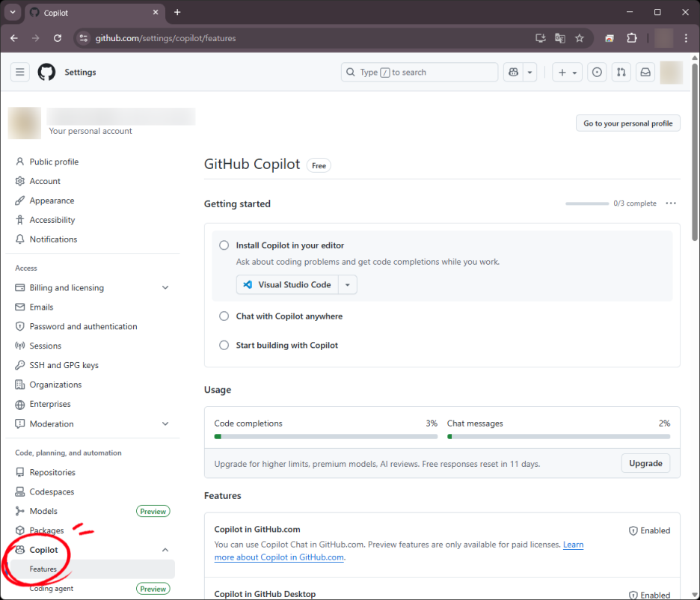Reload the page

(x=58, y=38)
